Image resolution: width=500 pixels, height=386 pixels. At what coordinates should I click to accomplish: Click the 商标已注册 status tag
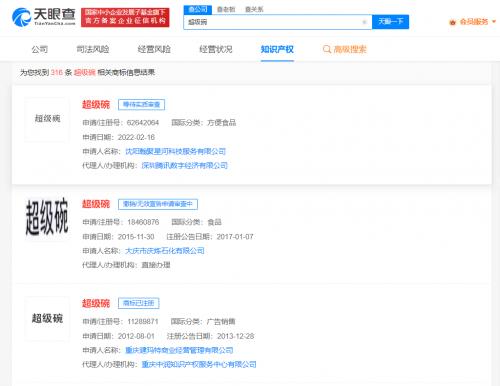139,303
